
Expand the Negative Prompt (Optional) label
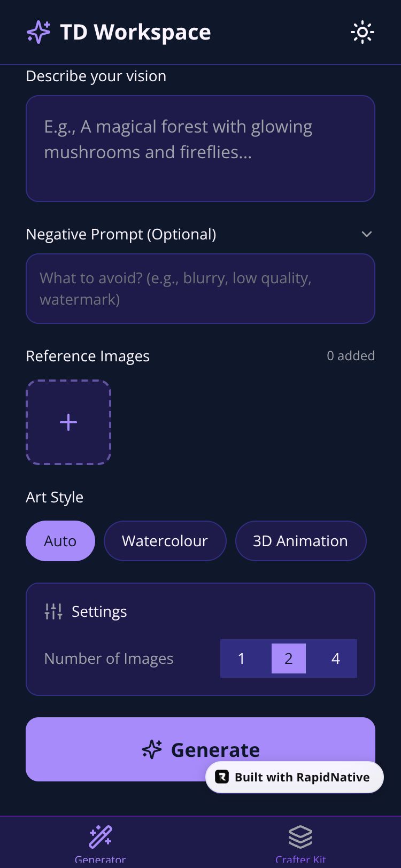[121, 234]
